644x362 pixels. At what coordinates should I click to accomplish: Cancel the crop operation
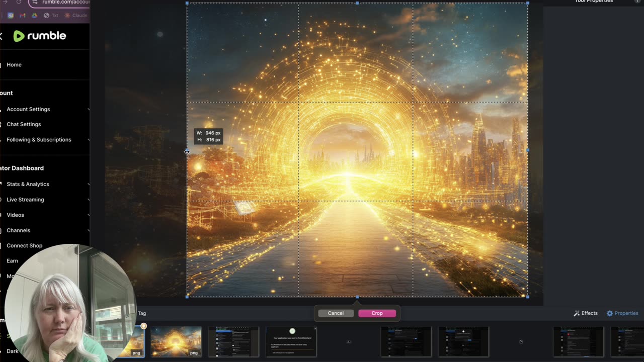336,313
